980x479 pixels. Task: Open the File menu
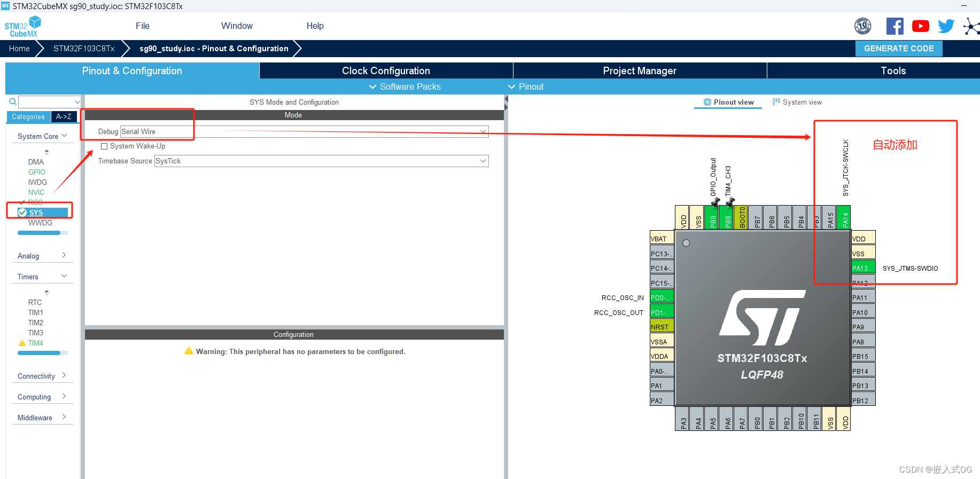[143, 26]
